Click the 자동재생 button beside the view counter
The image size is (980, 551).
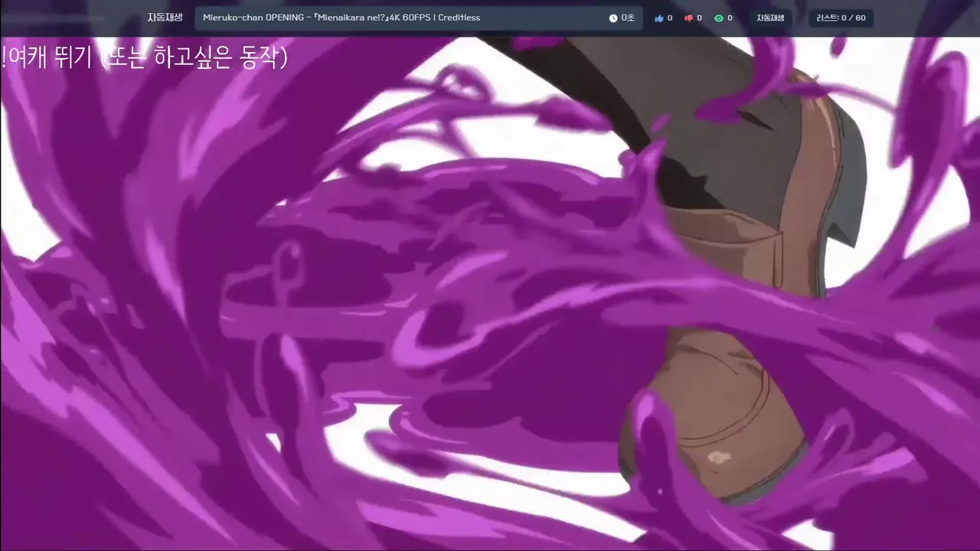point(770,18)
